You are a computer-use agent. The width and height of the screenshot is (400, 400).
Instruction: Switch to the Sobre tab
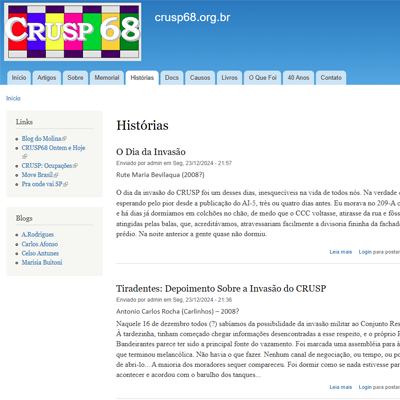(x=75, y=78)
